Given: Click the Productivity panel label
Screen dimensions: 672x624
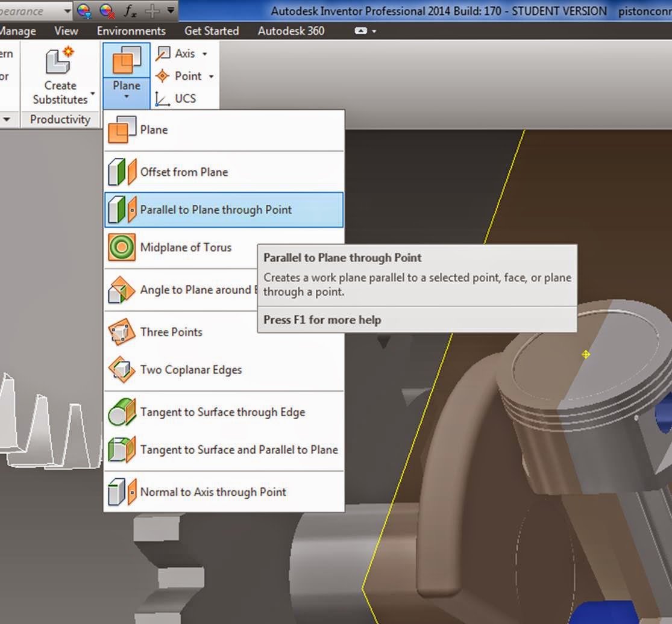Looking at the screenshot, I should 60,119.
